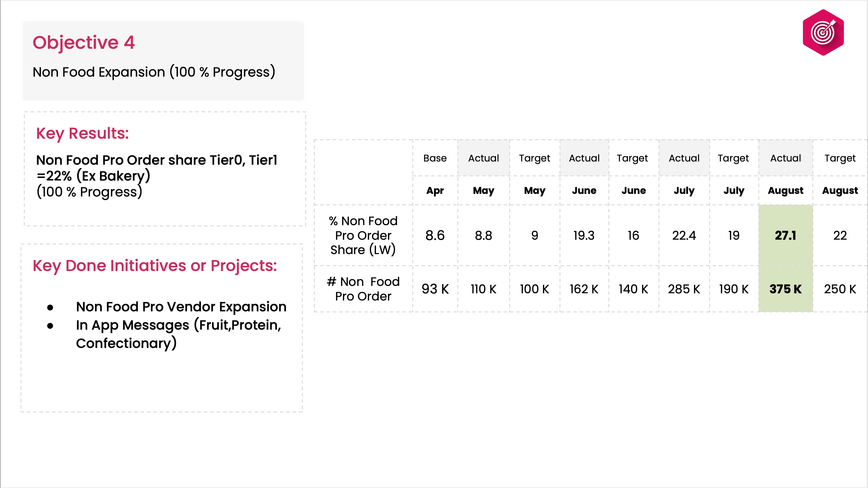
Task: Click the "Key Done Initiatives or Projects:" heading
Action: click(x=155, y=266)
